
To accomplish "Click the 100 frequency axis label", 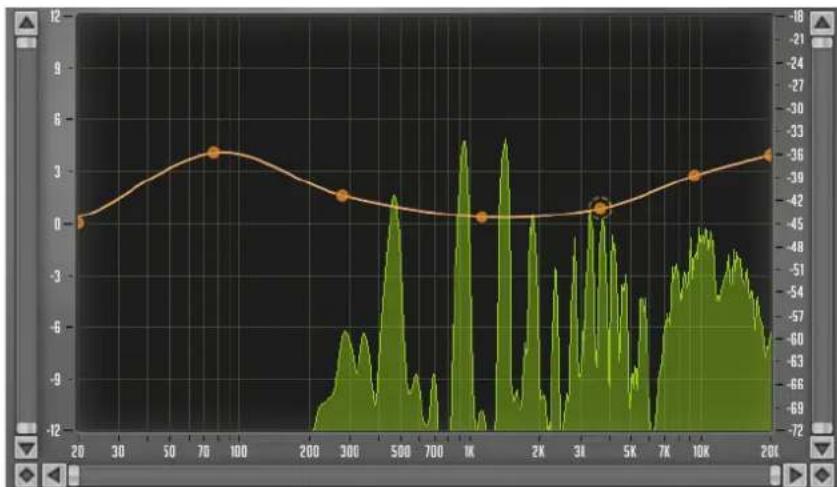I will tap(239, 452).
